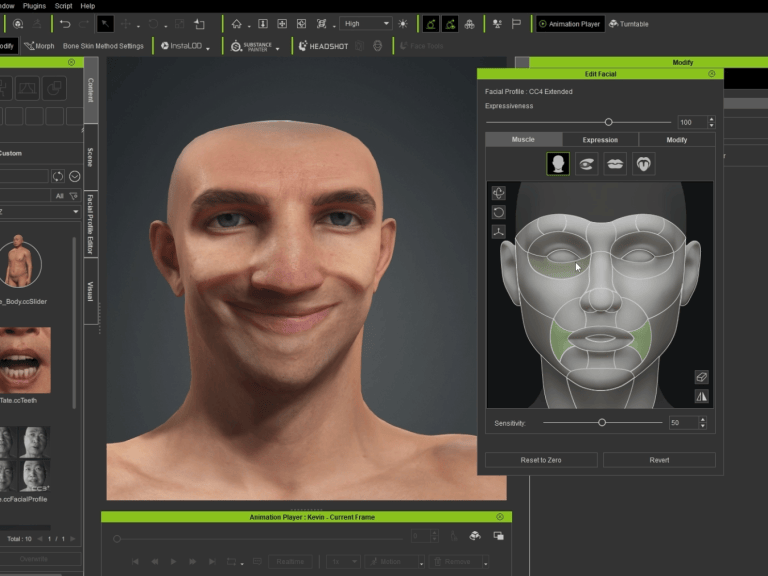Expand the Remove dropdown arrow
The image size is (768, 576).
(x=485, y=563)
